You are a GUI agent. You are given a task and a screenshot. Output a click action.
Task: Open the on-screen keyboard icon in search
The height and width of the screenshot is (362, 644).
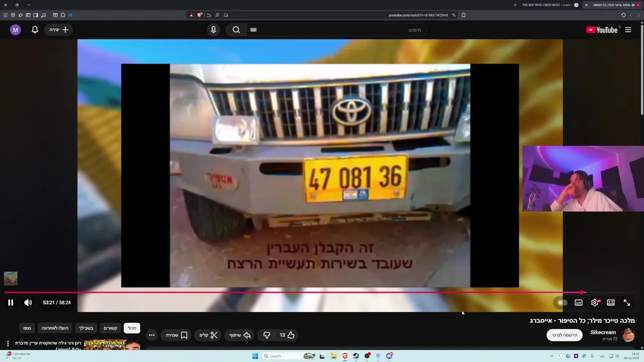click(253, 30)
